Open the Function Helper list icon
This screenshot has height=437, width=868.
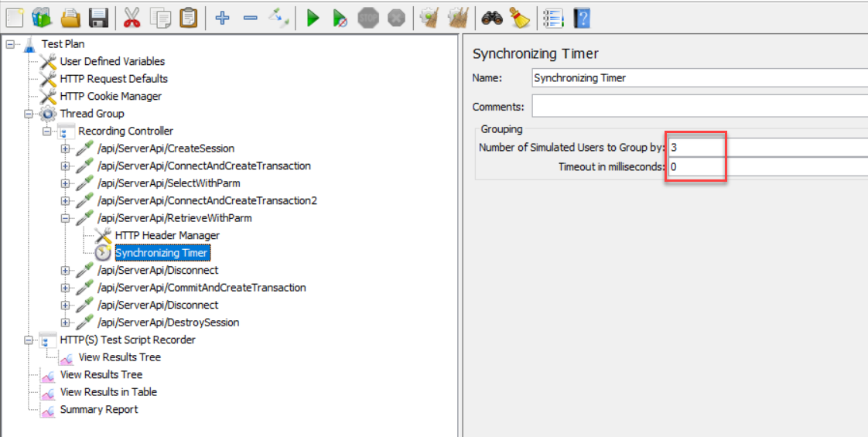[x=552, y=17]
